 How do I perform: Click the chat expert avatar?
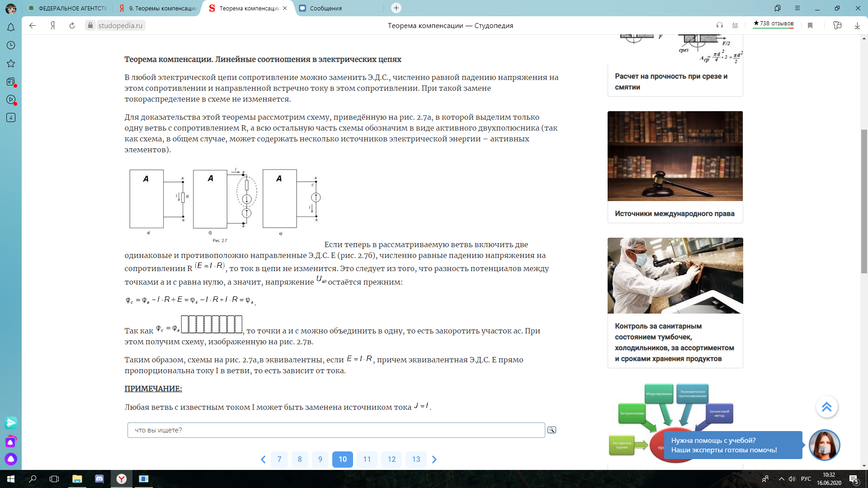[824, 445]
